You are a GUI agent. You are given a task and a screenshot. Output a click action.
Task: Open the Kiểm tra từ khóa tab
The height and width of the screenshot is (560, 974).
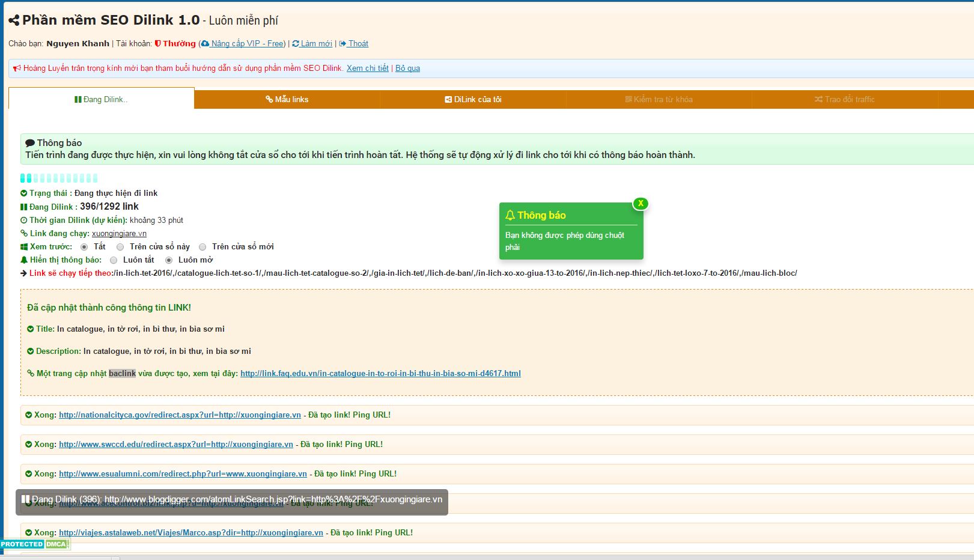(659, 99)
